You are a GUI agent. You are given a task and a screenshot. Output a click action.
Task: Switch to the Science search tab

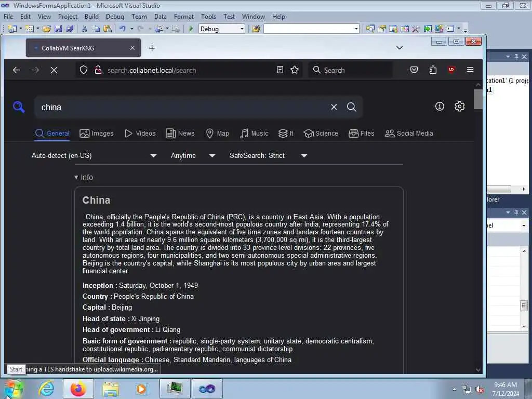point(321,134)
